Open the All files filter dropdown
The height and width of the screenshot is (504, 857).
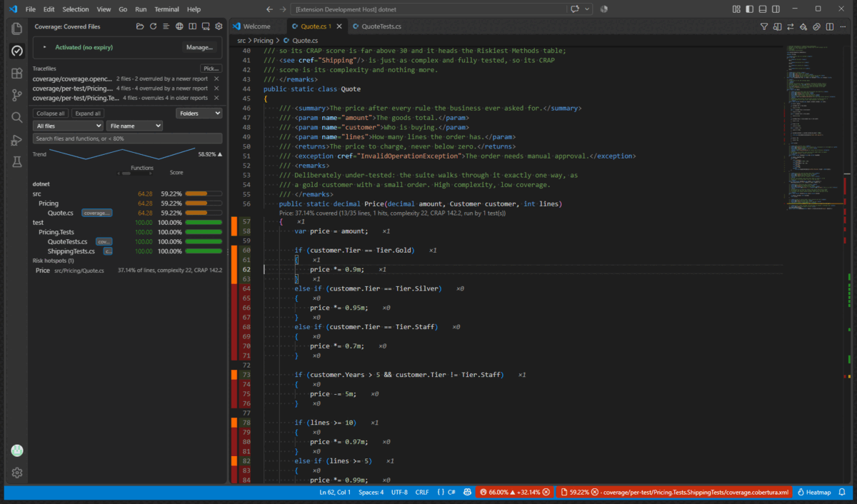pyautogui.click(x=68, y=126)
